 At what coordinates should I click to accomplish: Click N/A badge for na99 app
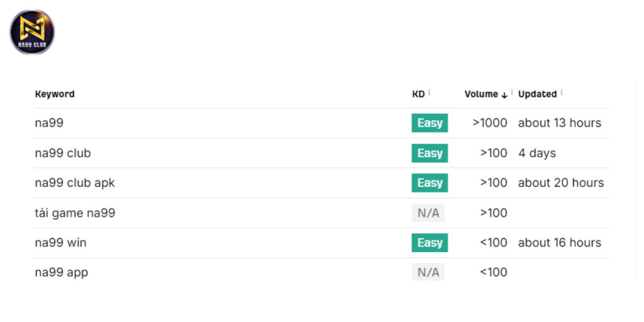click(x=428, y=272)
